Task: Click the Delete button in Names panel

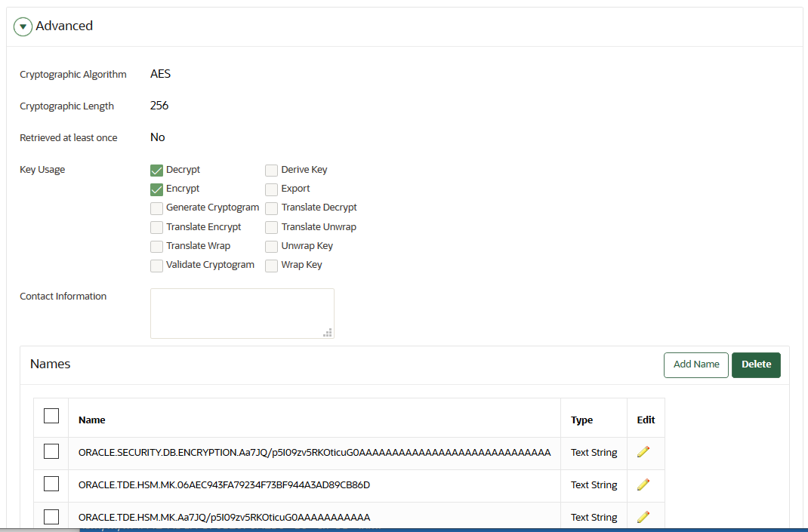Action: [756, 364]
